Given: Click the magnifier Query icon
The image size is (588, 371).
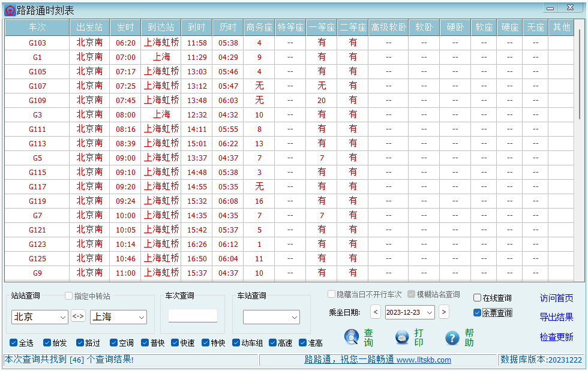Looking at the screenshot, I should [x=352, y=337].
